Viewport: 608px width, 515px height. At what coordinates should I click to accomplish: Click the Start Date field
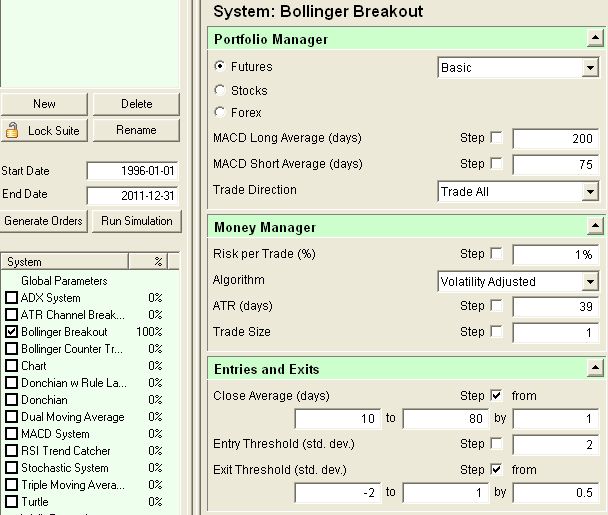coord(132,171)
